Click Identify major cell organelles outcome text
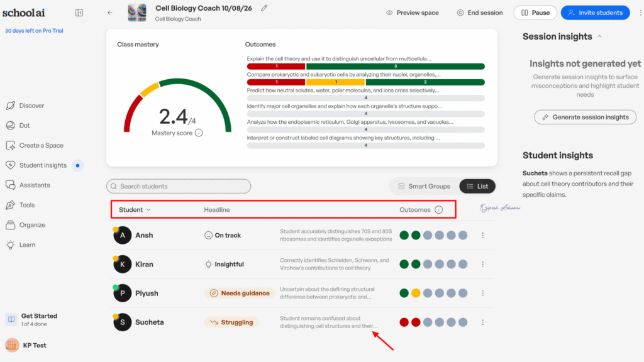The image size is (644, 362). pyautogui.click(x=344, y=106)
